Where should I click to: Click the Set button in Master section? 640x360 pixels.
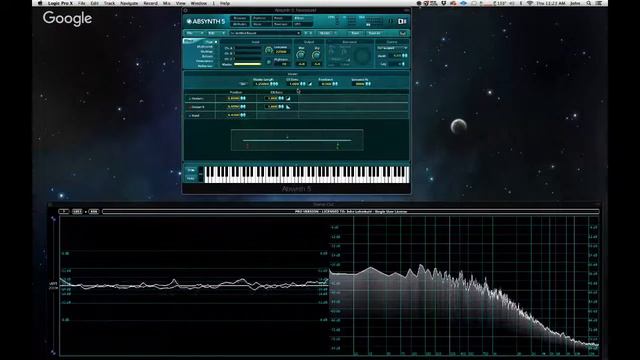(x=243, y=84)
